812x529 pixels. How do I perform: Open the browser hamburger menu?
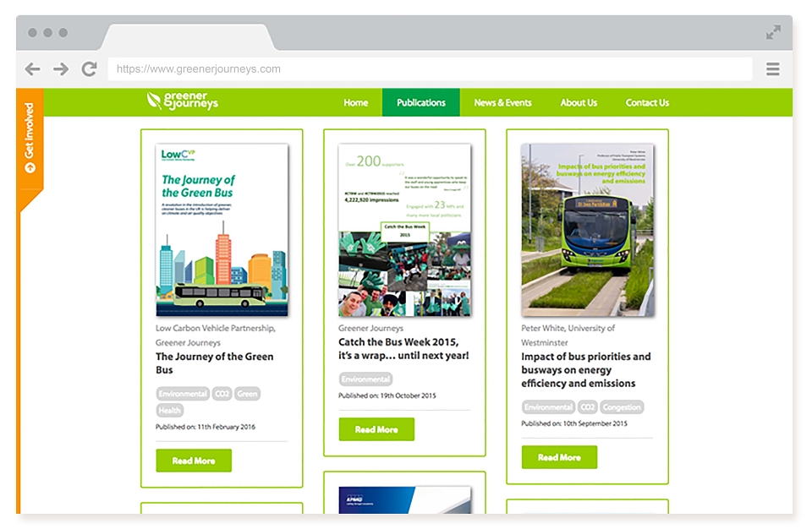(772, 68)
